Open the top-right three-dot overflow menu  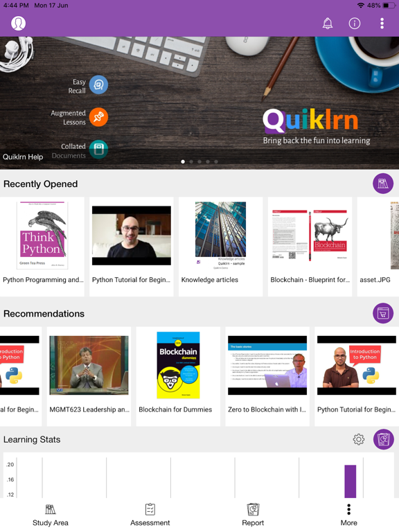click(382, 24)
